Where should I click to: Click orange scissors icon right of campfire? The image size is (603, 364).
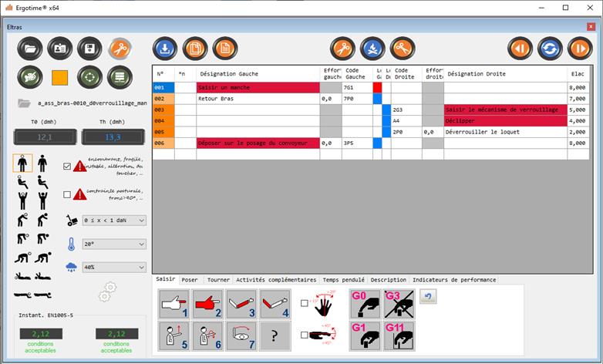[x=403, y=49]
